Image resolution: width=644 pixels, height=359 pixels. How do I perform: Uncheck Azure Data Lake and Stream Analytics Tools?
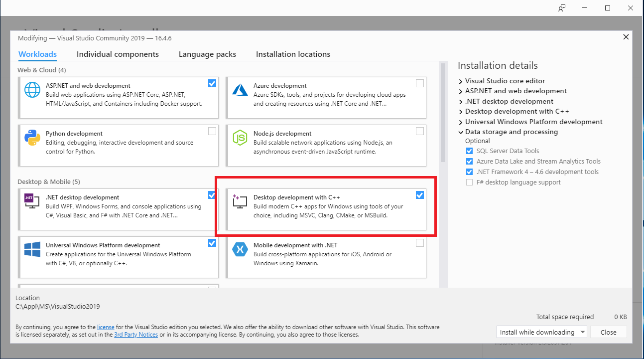coord(469,161)
